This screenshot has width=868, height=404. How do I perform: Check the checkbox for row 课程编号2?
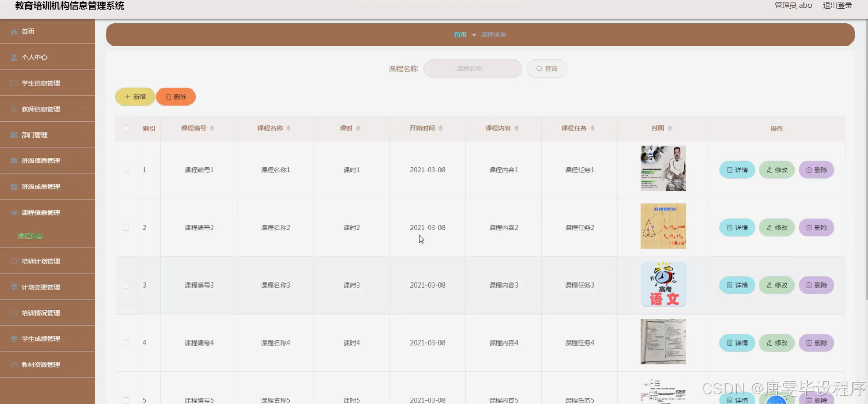pyautogui.click(x=126, y=228)
